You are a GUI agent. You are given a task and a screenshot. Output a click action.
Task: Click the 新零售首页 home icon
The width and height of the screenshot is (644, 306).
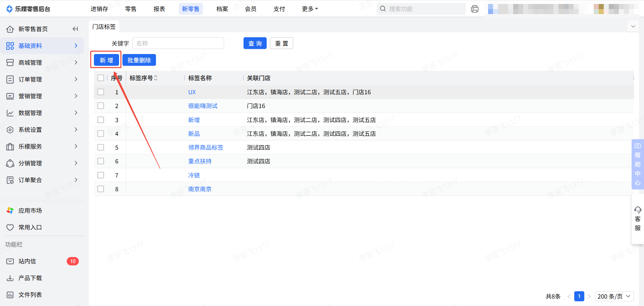click(10, 29)
